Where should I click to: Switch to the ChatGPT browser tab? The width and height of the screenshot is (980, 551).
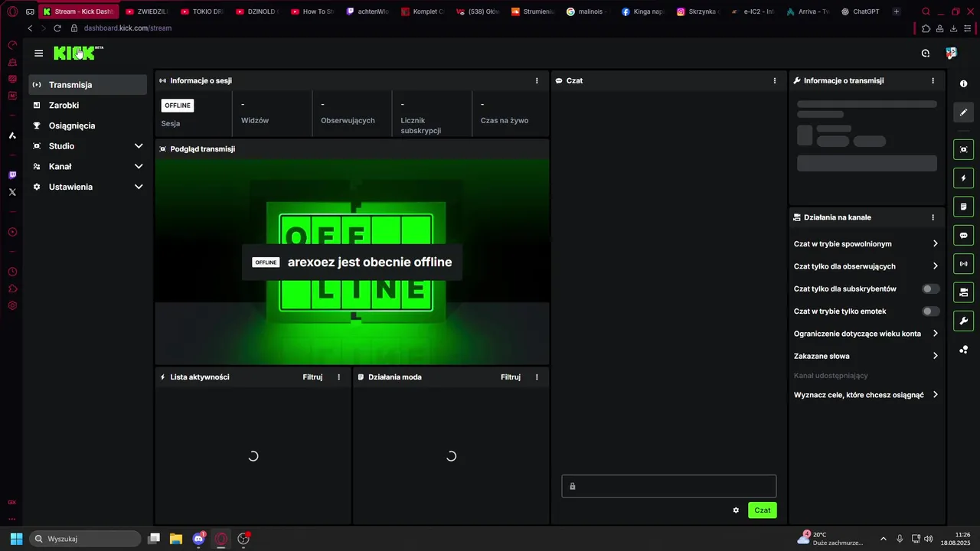(x=860, y=11)
